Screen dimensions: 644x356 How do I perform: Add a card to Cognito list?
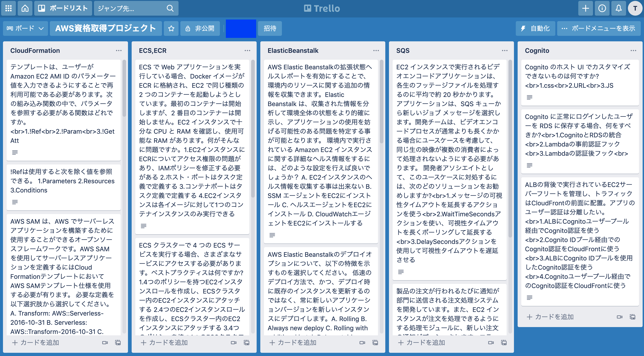point(550,317)
